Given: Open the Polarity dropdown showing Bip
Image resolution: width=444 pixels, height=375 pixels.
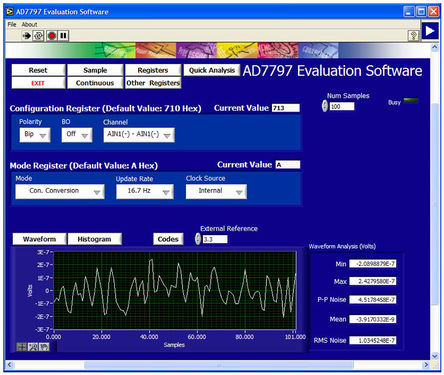Looking at the screenshot, I should (x=35, y=135).
